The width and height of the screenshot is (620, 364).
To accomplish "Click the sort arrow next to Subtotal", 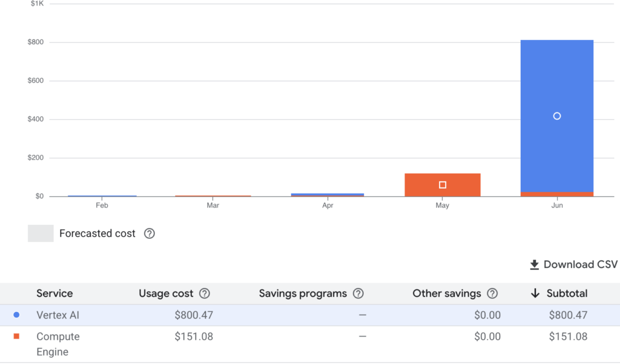I will tap(535, 293).
